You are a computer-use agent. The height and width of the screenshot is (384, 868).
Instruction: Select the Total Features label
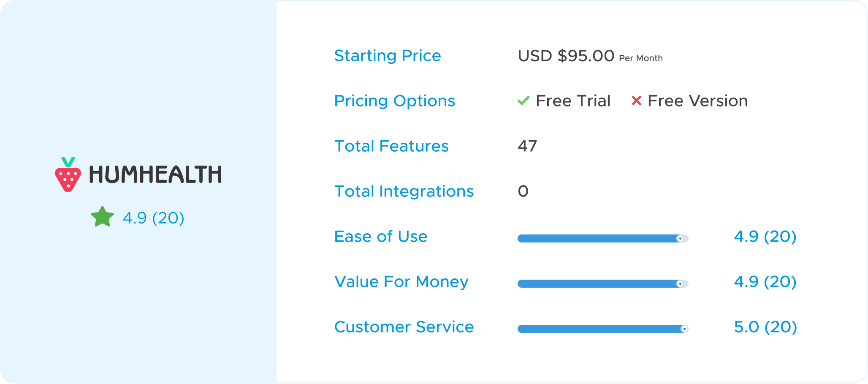coord(391,146)
